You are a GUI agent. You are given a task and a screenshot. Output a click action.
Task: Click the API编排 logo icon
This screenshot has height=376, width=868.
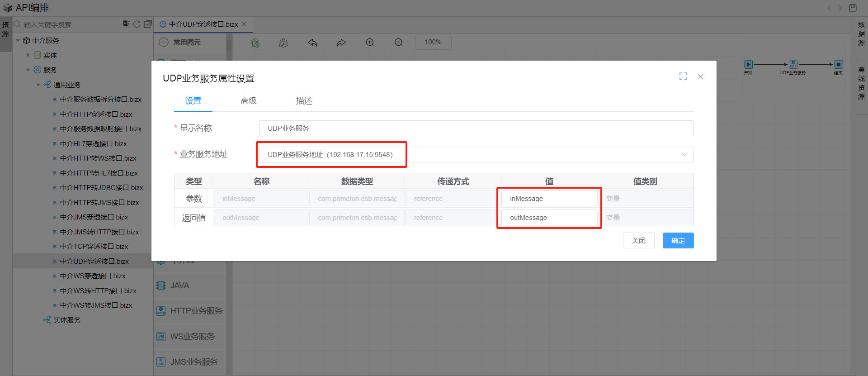click(8, 8)
